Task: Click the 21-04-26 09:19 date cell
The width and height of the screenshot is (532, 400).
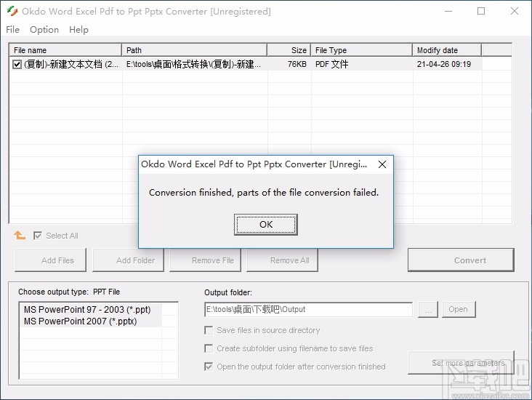Action: tap(444, 64)
